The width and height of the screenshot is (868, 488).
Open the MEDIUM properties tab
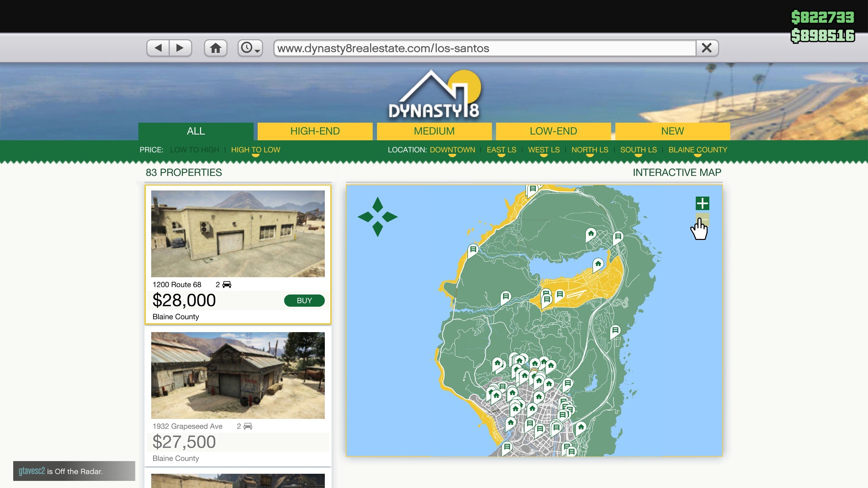(x=434, y=131)
